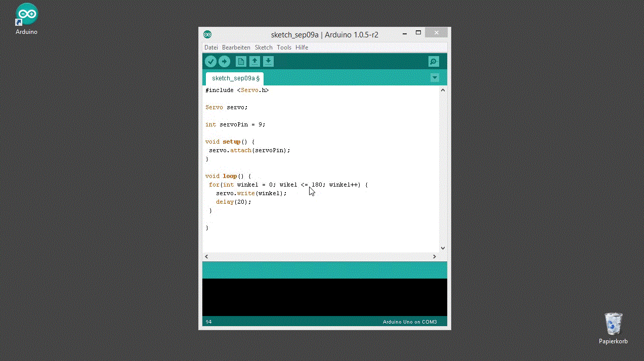The width and height of the screenshot is (644, 361).
Task: Save the sketch with the Save icon
Action: pos(269,62)
